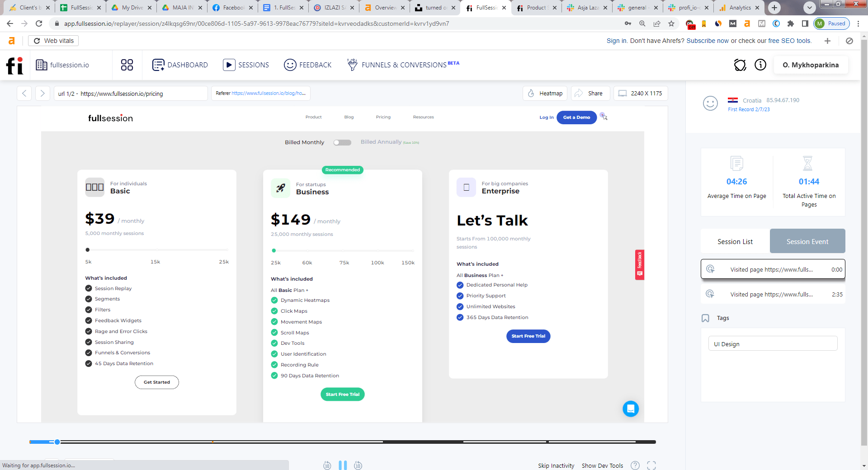Image resolution: width=868 pixels, height=470 pixels.
Task: Click the Tags bookmark icon
Action: [705, 318]
